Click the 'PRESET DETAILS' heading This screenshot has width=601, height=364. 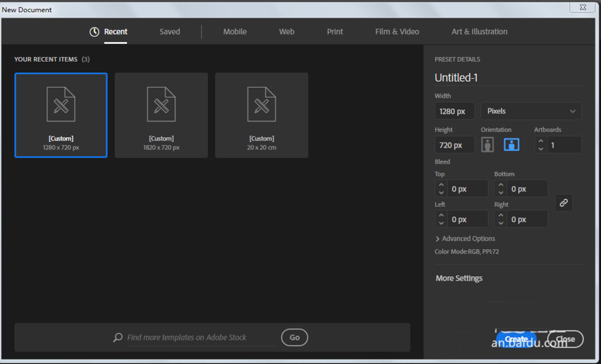[x=457, y=59]
